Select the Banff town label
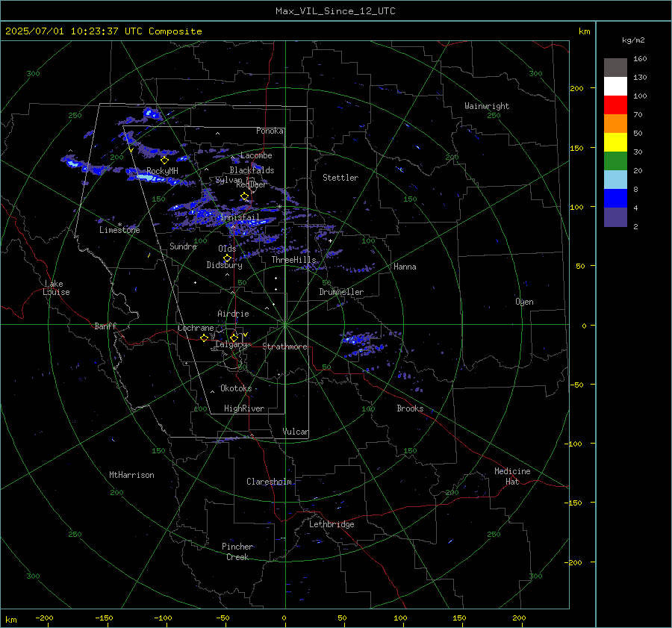The width and height of the screenshot is (672, 628). click(x=105, y=326)
